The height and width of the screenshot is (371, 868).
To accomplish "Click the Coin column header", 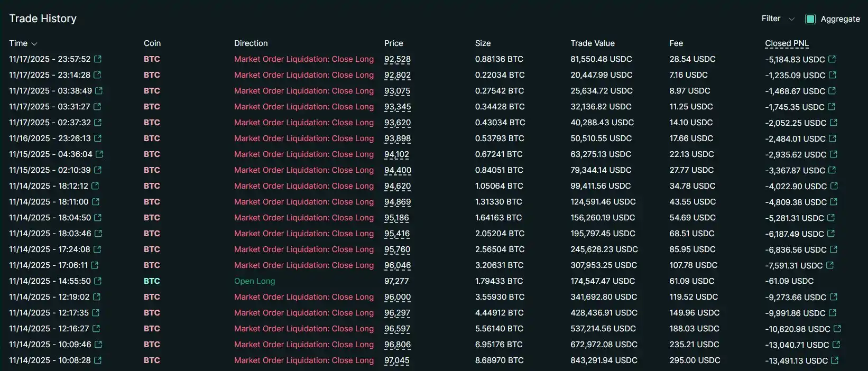I will click(152, 43).
